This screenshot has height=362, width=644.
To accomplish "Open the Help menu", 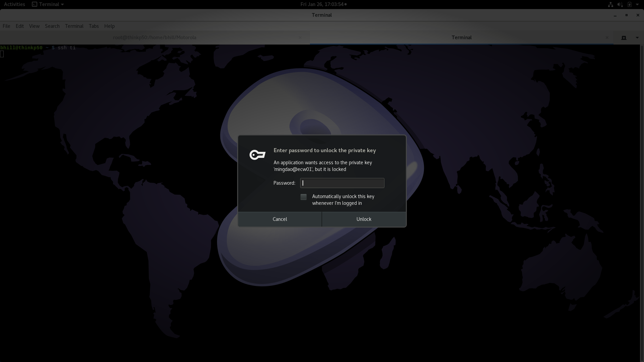I will point(109,26).
